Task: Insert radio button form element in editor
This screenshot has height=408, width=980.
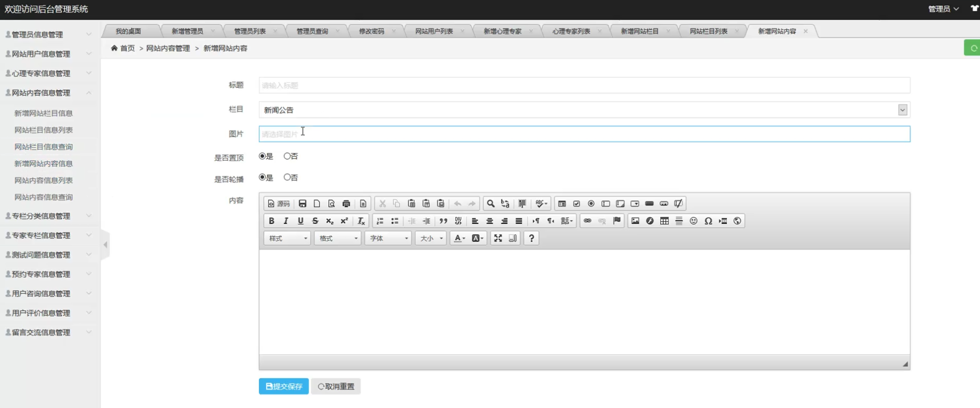Action: pos(591,203)
